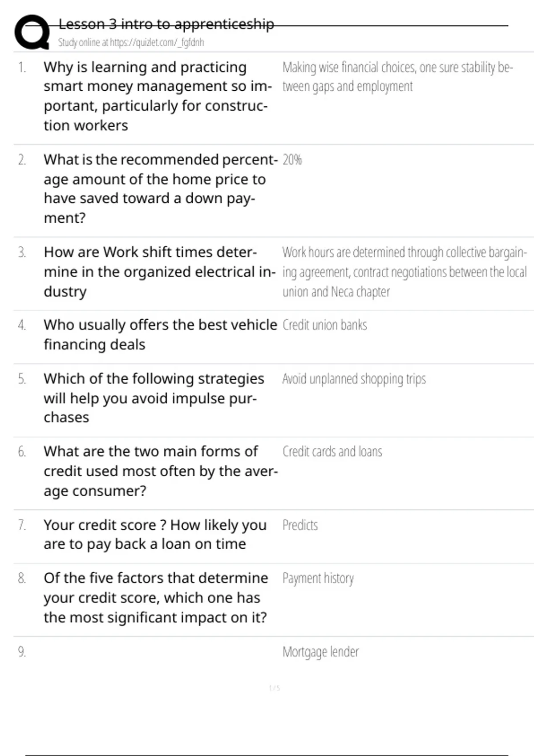The height and width of the screenshot is (756, 534).
Task: Click the collective bargaining agreement answer
Action: tap(404, 272)
